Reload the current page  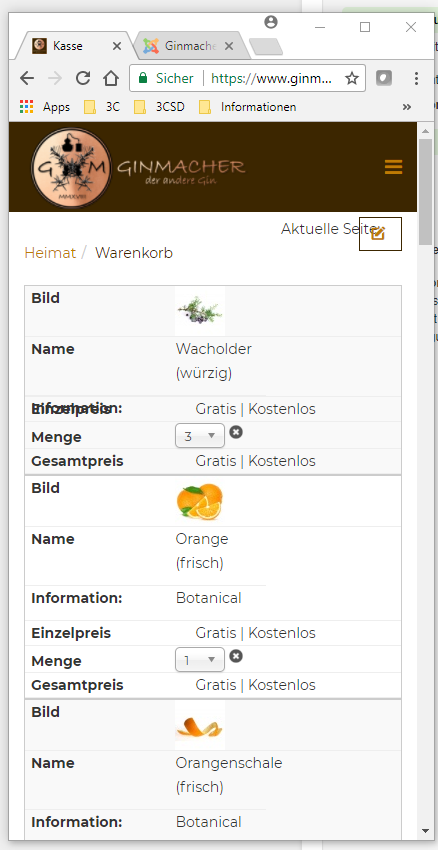coord(83,78)
